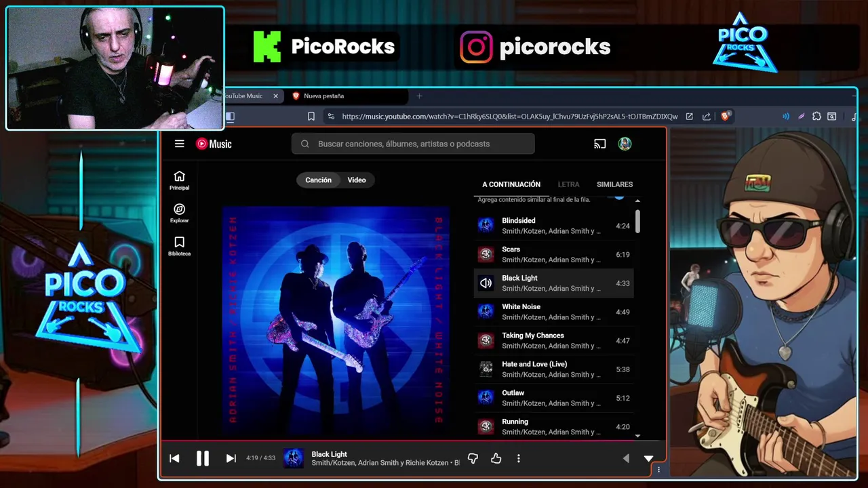This screenshot has width=868, height=488.
Task: Select the Black Light queue row
Action: (554, 283)
